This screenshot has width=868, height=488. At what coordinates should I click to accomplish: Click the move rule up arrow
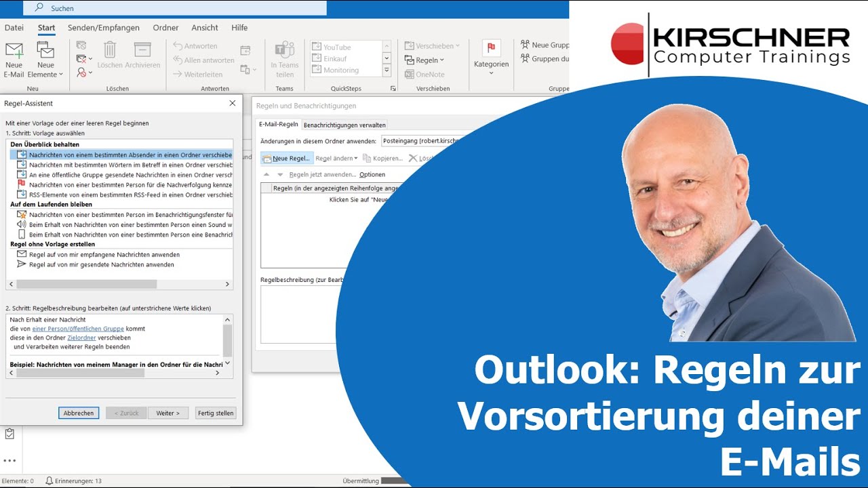coord(267,174)
